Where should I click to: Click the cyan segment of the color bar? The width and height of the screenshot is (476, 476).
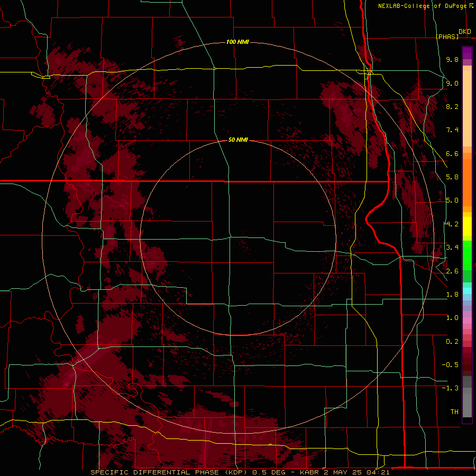[x=467, y=290]
